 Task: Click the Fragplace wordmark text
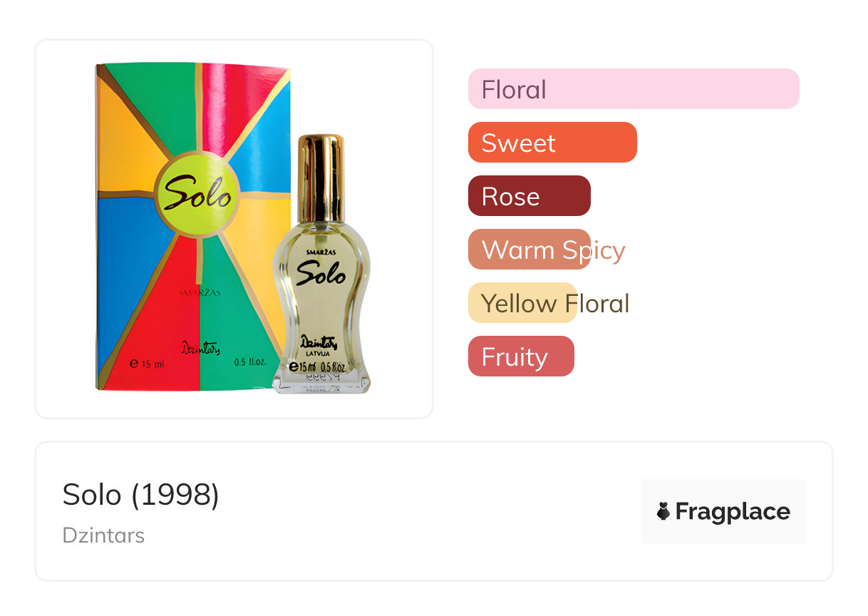tap(733, 511)
